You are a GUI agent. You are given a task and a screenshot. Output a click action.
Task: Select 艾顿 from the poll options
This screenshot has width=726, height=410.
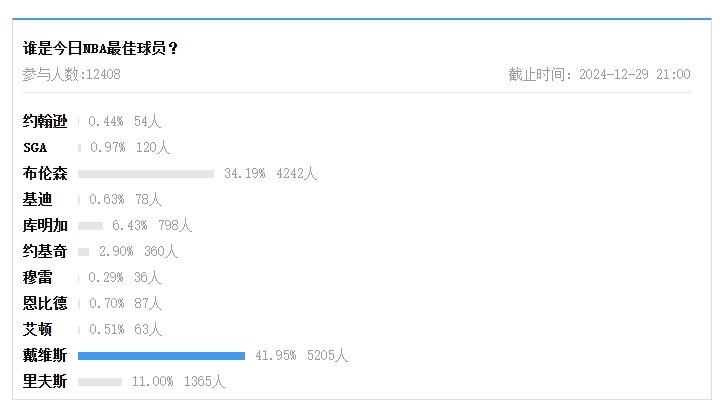[38, 329]
